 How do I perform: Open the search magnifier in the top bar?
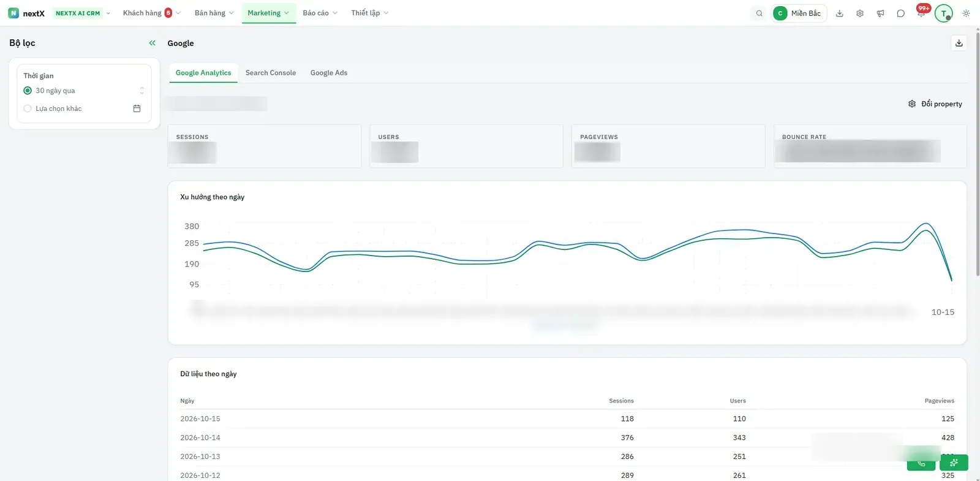[x=759, y=13]
